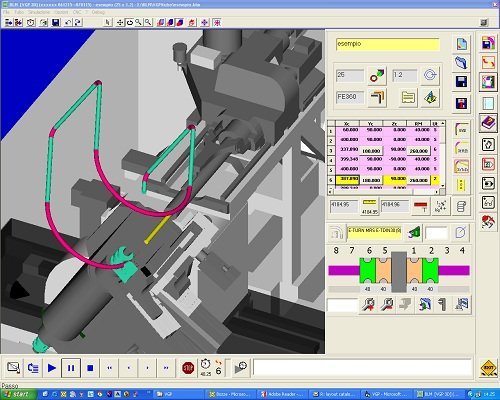Select the rotate view tool in toolbar
Screen dimensions: 500x400
130,22
